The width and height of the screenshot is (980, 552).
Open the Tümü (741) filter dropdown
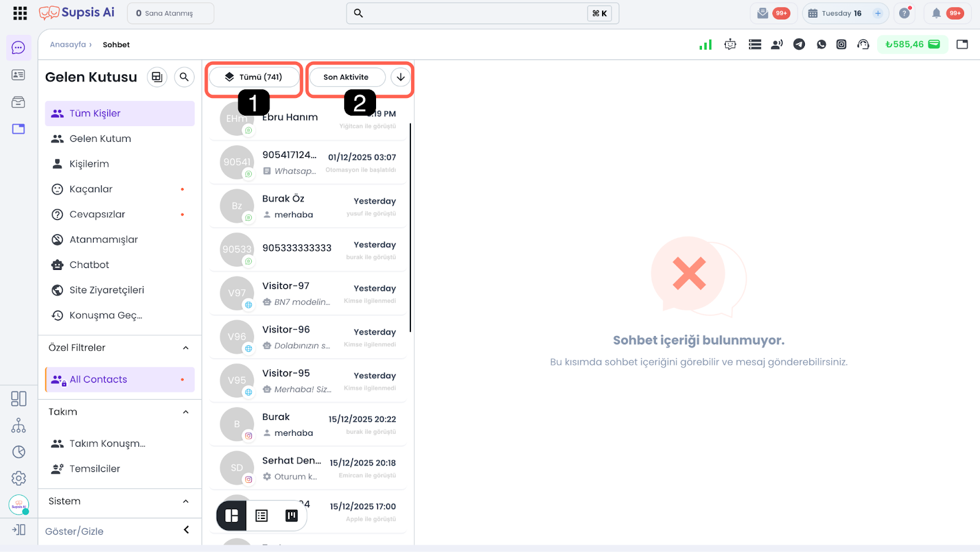click(x=254, y=77)
